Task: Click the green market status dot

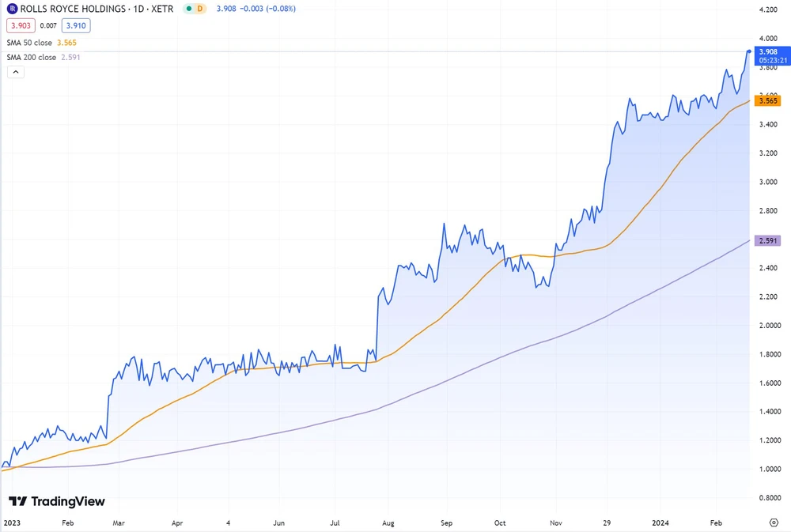Action: point(190,8)
